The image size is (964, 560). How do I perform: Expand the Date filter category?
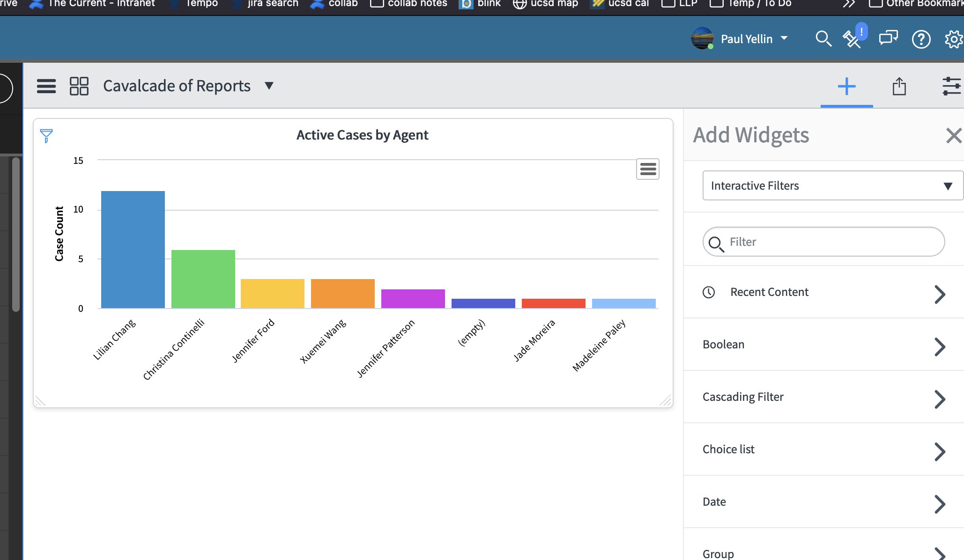point(823,502)
